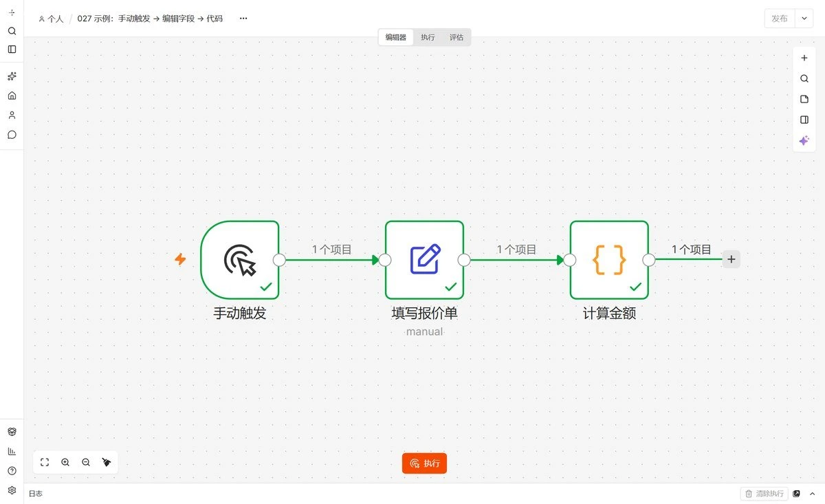
Task: Open the right side panel toggle icon
Action: [x=804, y=120]
